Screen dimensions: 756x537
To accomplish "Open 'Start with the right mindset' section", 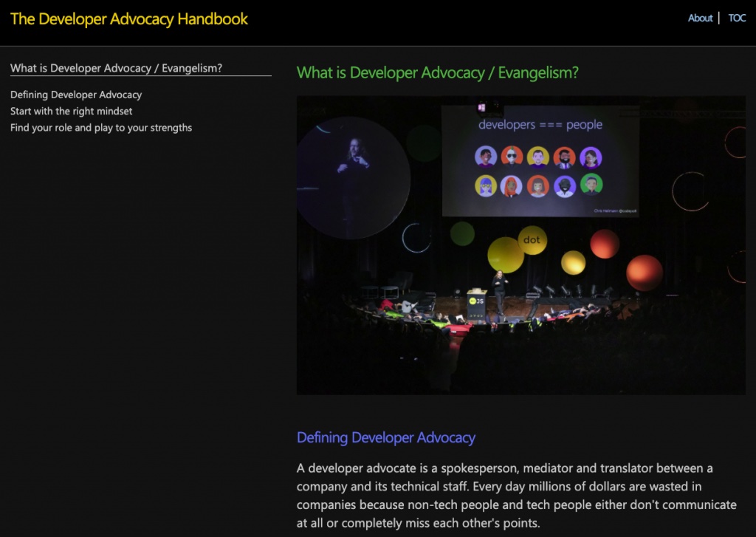I will coord(72,111).
